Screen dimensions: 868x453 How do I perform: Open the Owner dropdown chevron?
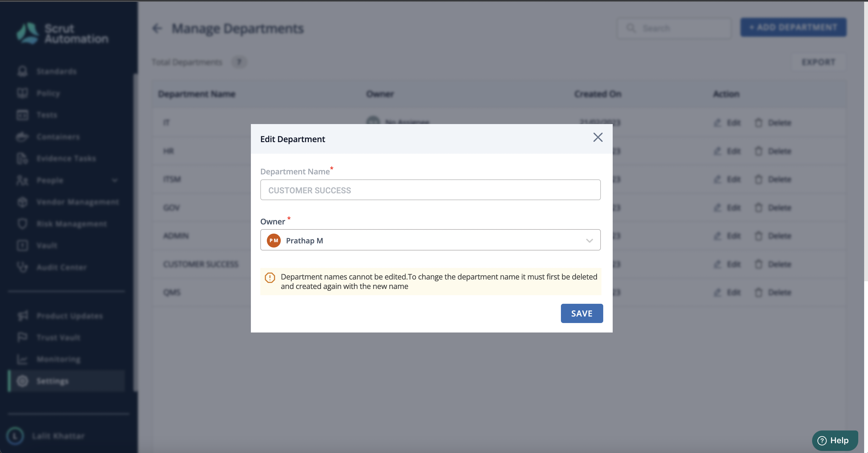point(589,240)
